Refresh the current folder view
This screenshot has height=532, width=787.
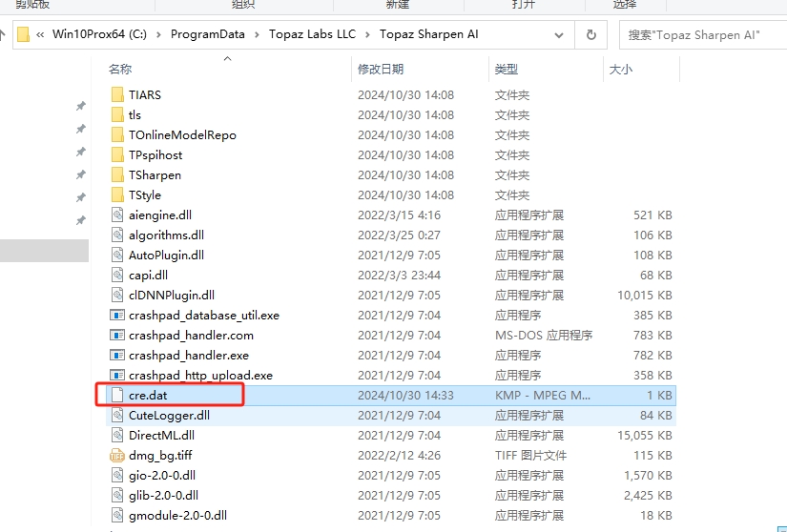591,34
